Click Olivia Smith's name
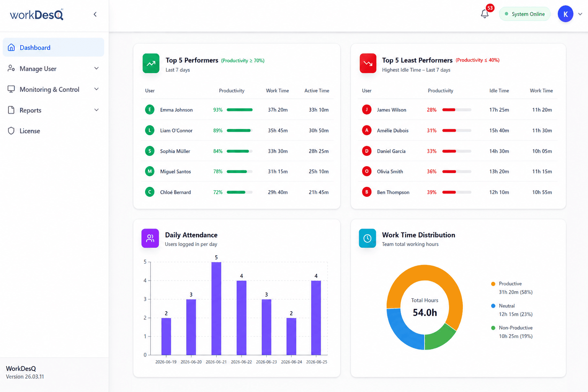588x392 pixels. 390,171
